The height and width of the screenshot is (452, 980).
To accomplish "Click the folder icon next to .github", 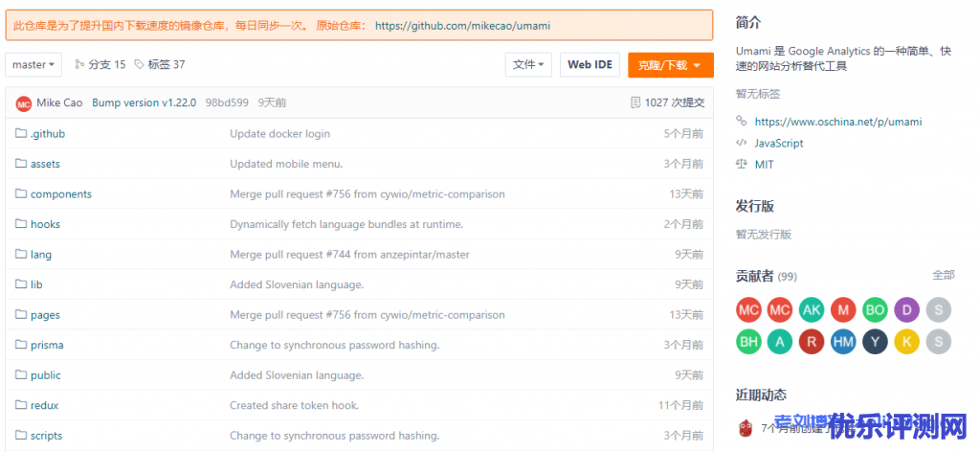I will click(21, 134).
